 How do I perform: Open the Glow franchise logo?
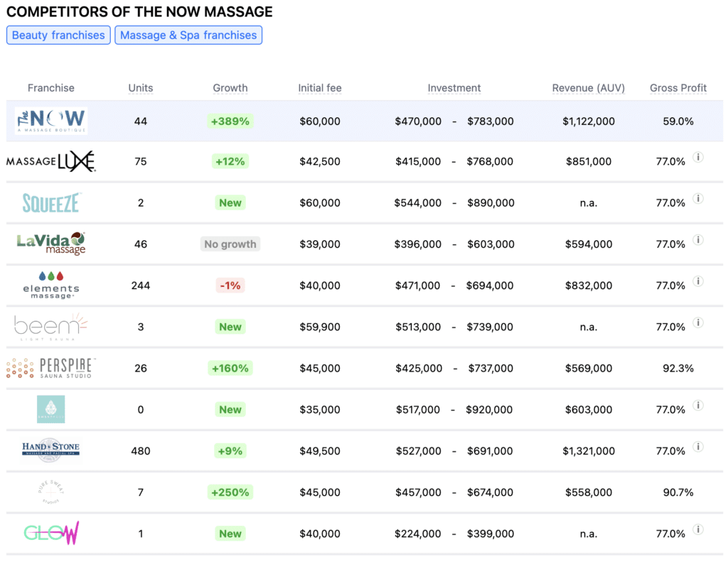[x=51, y=533]
